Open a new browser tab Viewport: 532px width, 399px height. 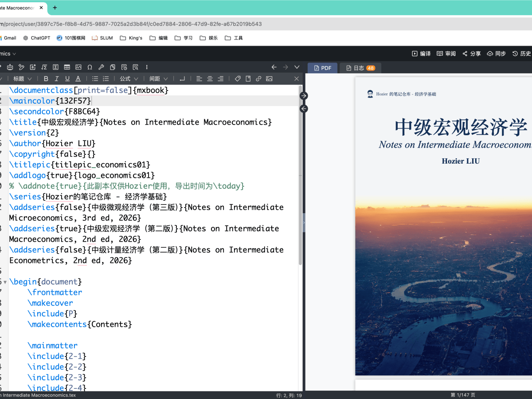pyautogui.click(x=55, y=8)
